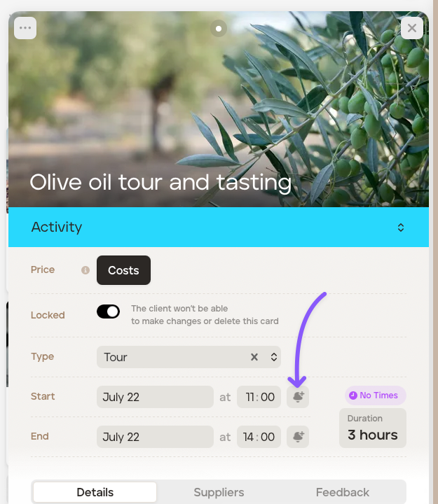Clear the Tour type selection
The width and height of the screenshot is (438, 504).
[x=254, y=357]
